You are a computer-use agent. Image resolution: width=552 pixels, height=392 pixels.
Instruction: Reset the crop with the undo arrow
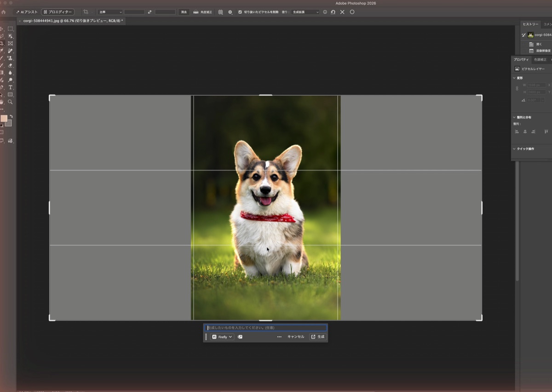(x=333, y=12)
